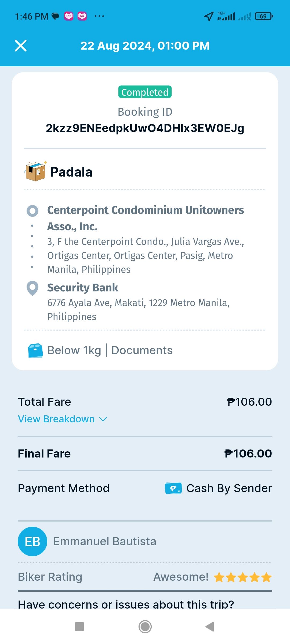The image size is (290, 644).
Task: Tap the pickup location circle icon
Action: point(32,211)
